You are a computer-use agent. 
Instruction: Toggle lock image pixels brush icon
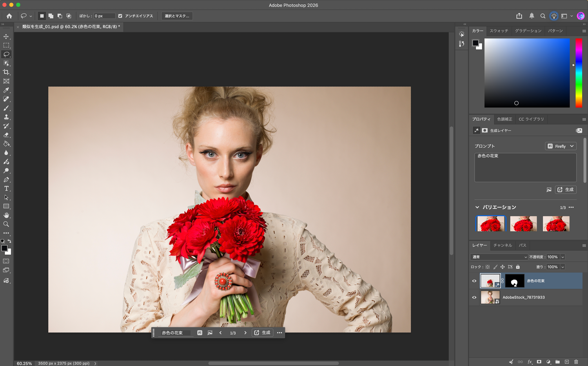pyautogui.click(x=495, y=267)
